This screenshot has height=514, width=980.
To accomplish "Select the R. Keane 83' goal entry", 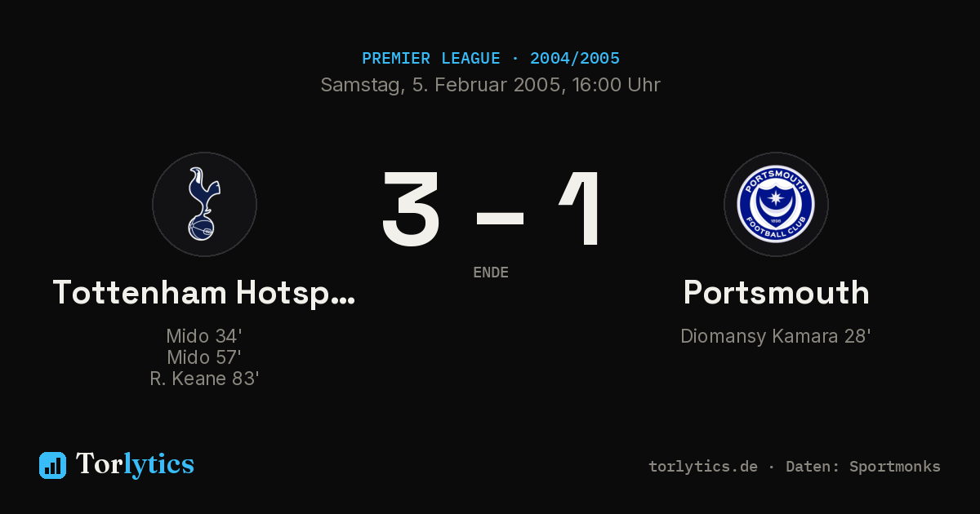I will (x=204, y=379).
